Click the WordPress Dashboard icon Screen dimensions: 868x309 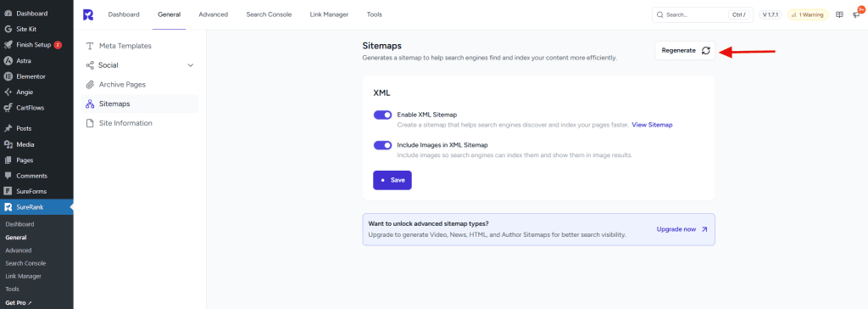point(8,14)
